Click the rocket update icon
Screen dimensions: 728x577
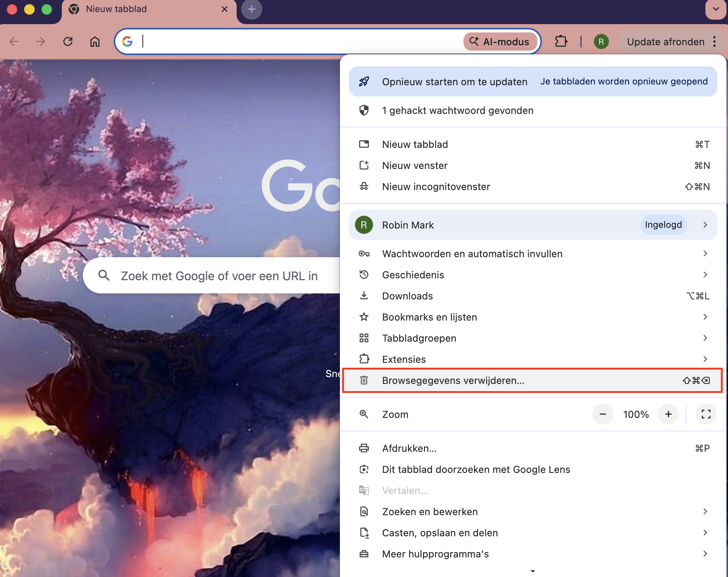pyautogui.click(x=364, y=81)
